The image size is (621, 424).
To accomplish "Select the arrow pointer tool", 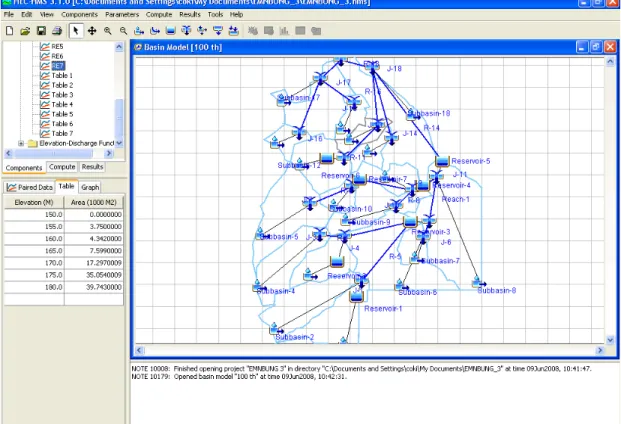I will click(76, 31).
